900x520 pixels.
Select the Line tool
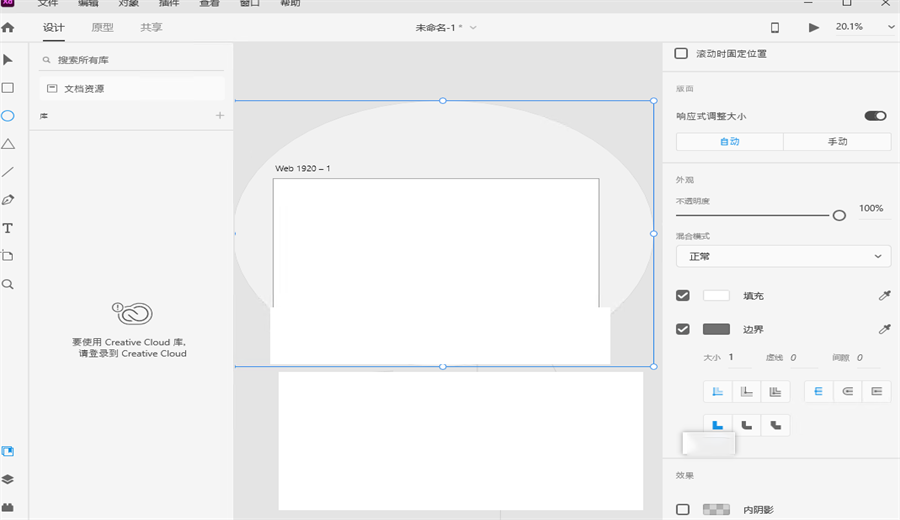click(8, 172)
